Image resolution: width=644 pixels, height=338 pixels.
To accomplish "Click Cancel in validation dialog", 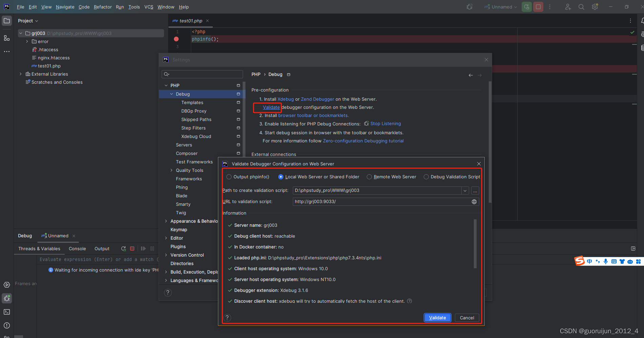I will pos(467,318).
